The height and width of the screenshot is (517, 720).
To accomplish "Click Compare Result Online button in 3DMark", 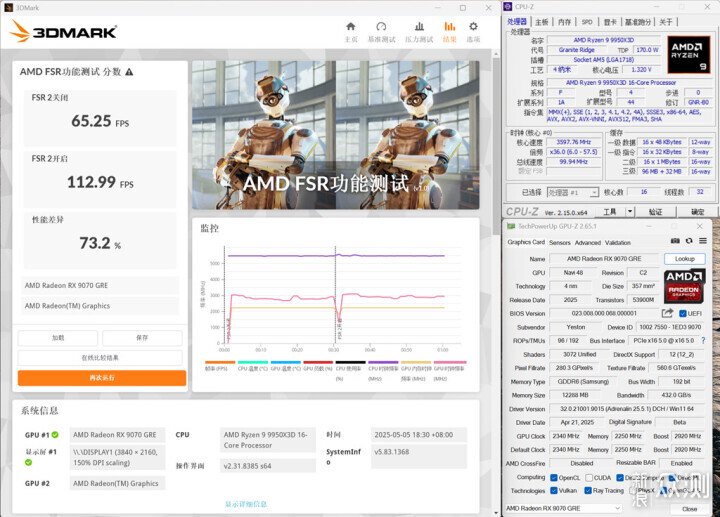I will pos(100,358).
